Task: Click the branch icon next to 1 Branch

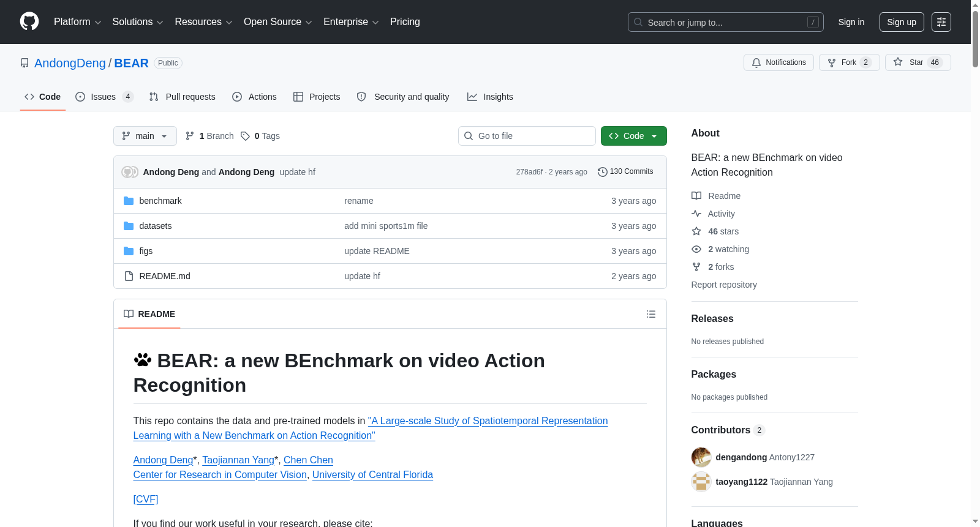Action: pos(190,136)
